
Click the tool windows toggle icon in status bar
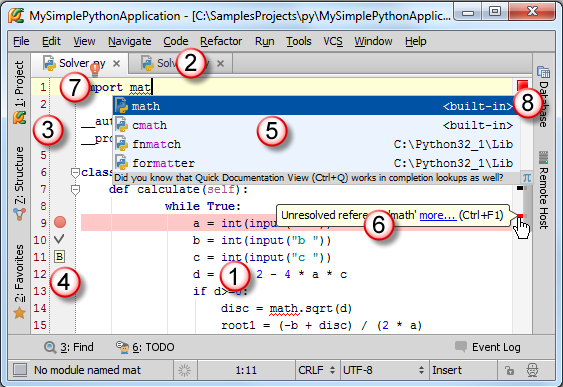tap(20, 370)
